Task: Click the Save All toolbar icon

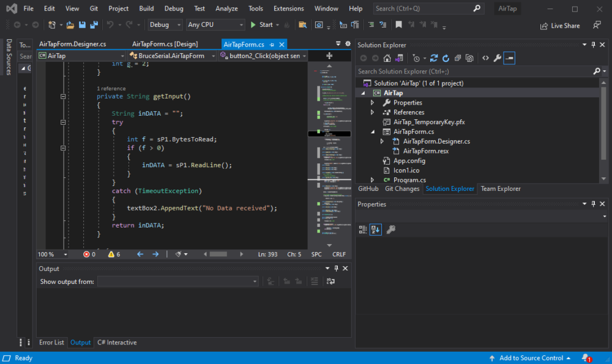Action: pyautogui.click(x=94, y=25)
